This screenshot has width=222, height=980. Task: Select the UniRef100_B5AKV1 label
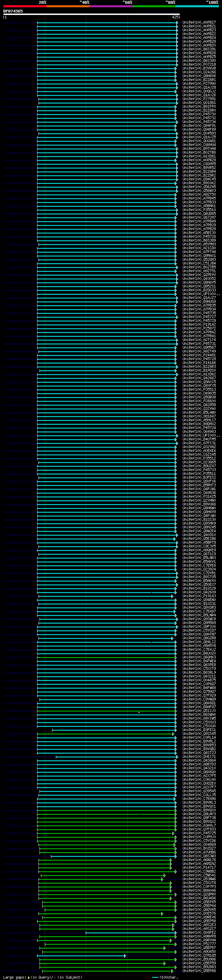[199, 561]
